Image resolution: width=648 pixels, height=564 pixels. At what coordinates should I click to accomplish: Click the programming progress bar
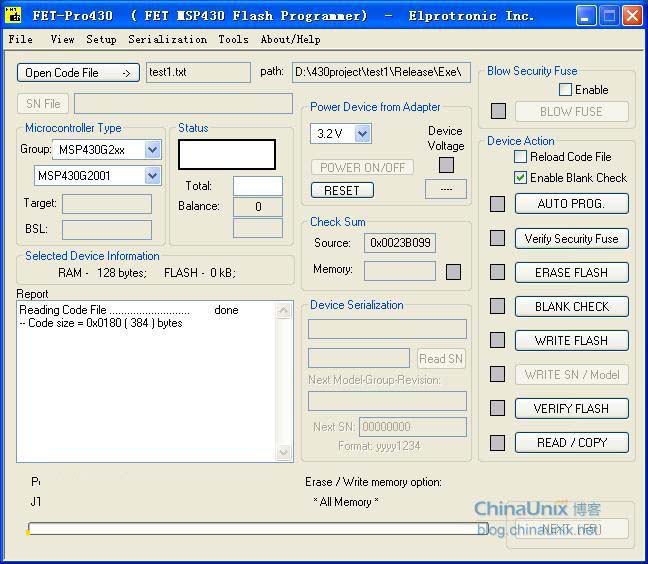pos(258,528)
